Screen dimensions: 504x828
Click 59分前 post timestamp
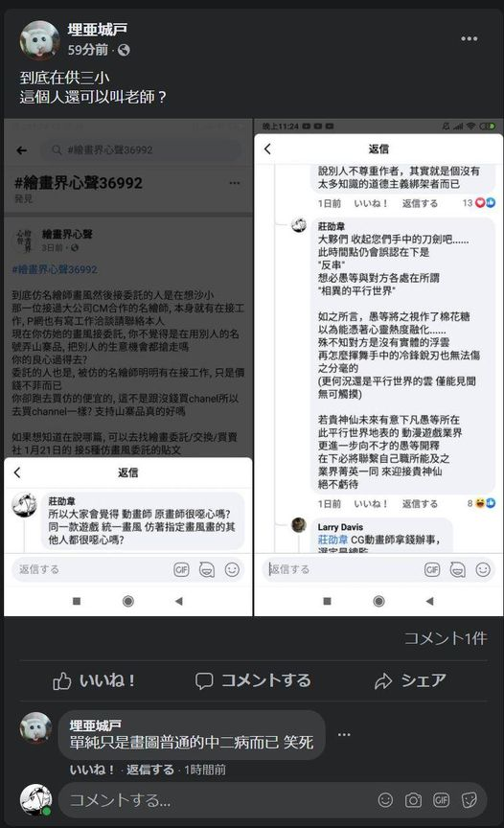pyautogui.click(x=87, y=50)
